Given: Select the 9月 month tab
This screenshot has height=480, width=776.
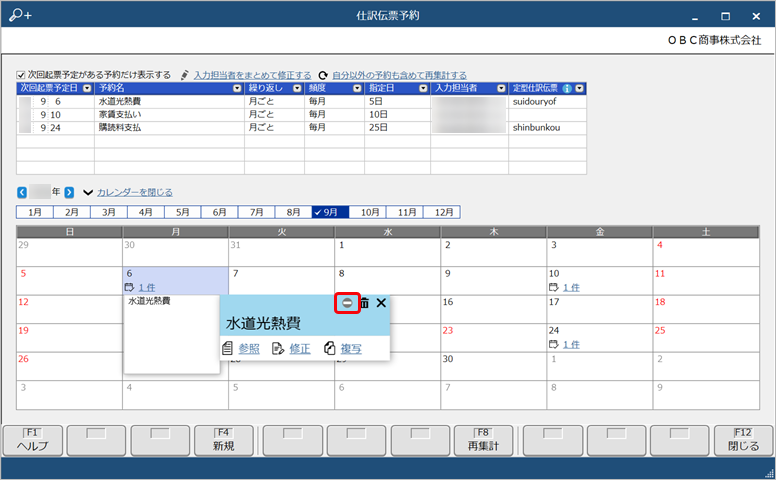Looking at the screenshot, I should click(x=331, y=212).
